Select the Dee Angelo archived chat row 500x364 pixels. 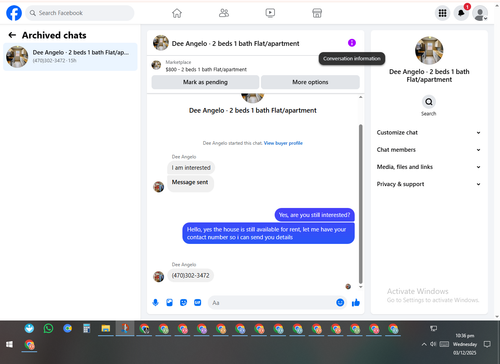tap(70, 57)
